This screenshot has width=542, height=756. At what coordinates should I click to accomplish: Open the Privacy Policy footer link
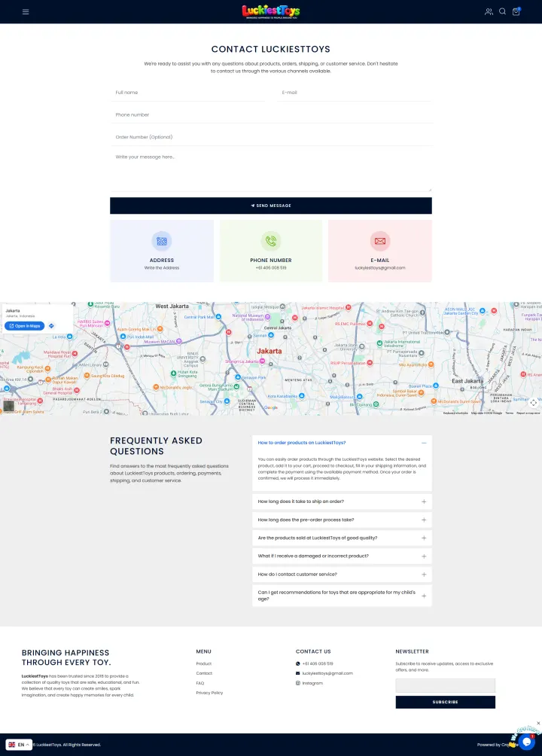pos(209,693)
